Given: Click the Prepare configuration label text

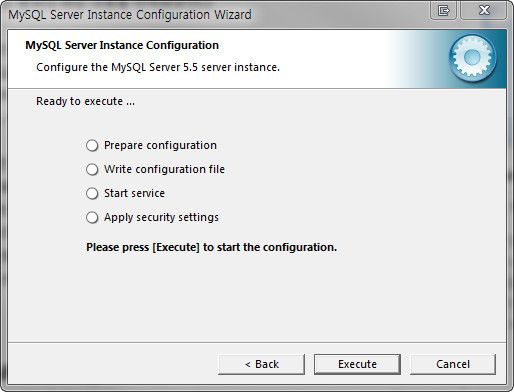Looking at the screenshot, I should [160, 145].
